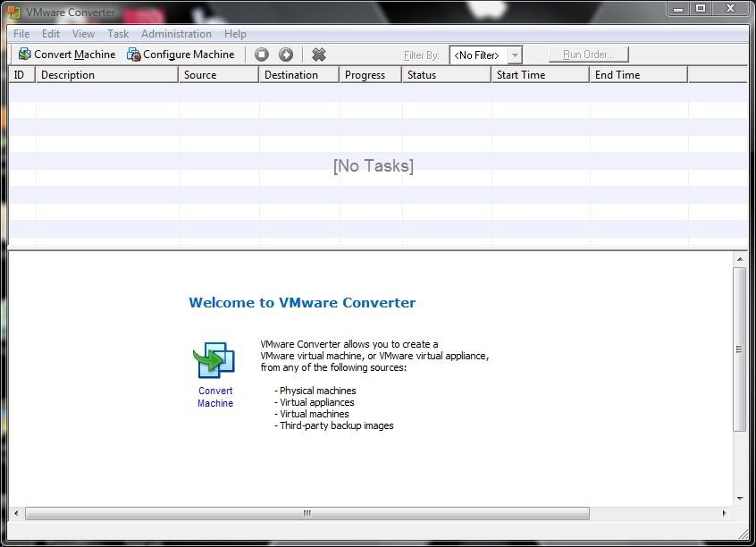756x547 pixels.
Task: Open the Administration menu
Action: 176,34
